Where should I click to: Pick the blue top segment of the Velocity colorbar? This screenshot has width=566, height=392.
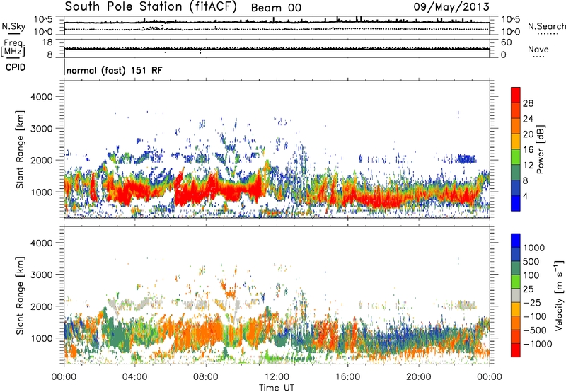tap(516, 241)
